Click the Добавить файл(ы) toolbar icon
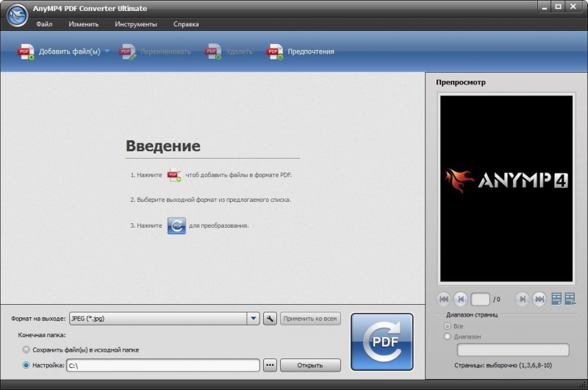Screen dimensions: 588x390 tap(26, 51)
